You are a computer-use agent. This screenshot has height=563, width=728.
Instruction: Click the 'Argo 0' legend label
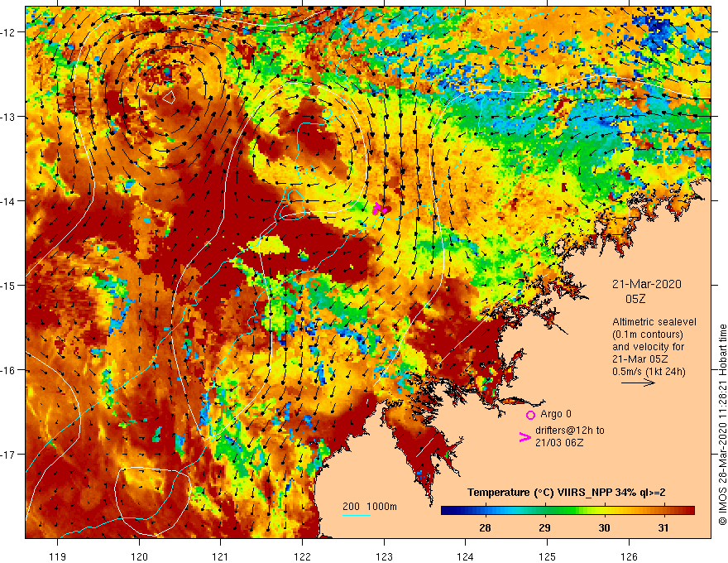[556, 414]
